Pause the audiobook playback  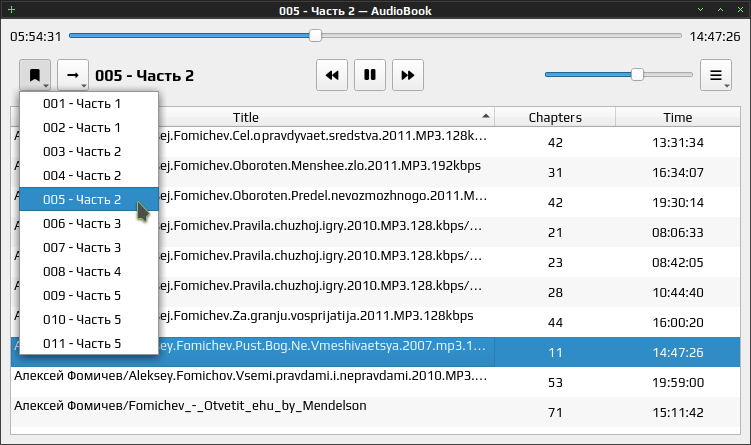[370, 75]
